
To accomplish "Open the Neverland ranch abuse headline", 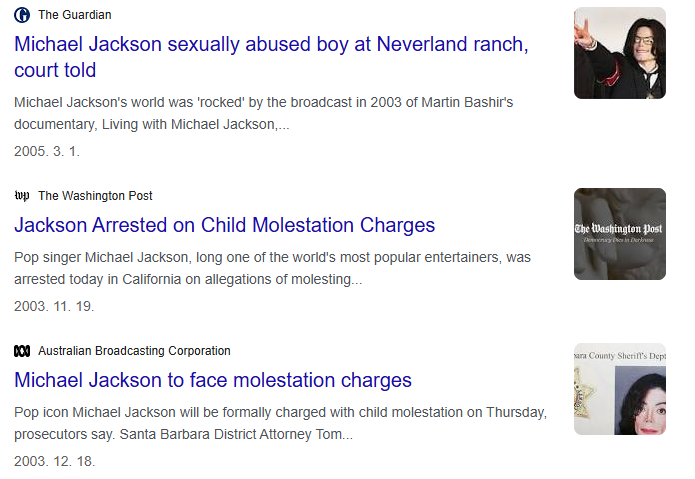I will [x=270, y=45].
